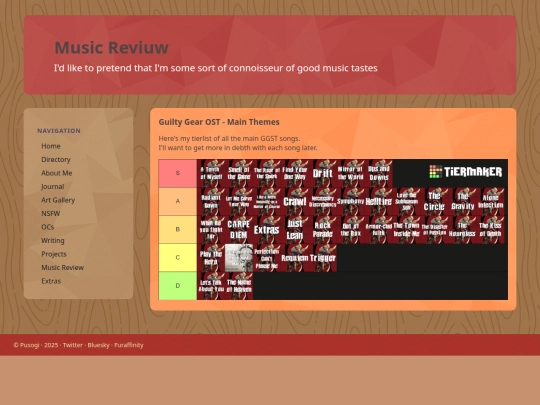Click the © Pusogi copyright text
Image resolution: width=540 pixels, height=405 pixels.
click(x=26, y=345)
